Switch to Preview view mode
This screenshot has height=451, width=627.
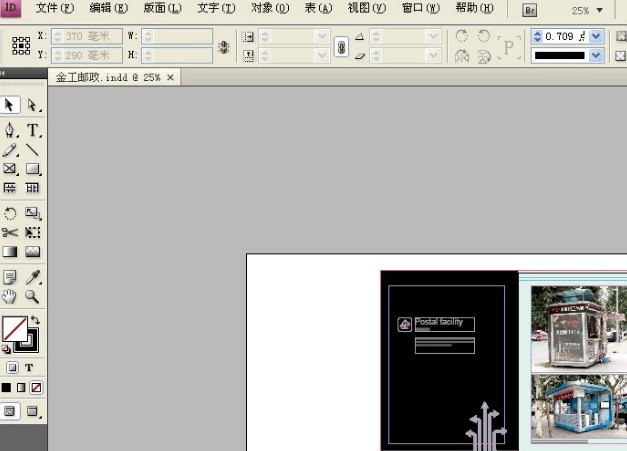pyautogui.click(x=32, y=411)
